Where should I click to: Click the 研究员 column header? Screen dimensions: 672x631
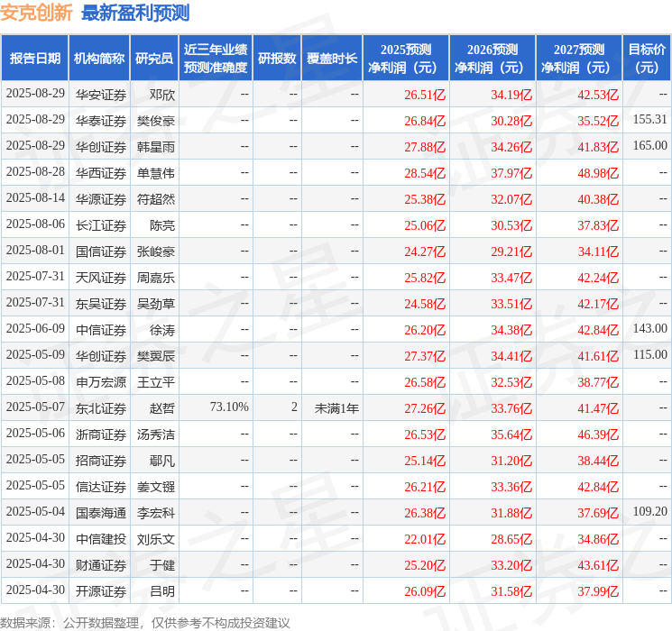tap(154, 59)
